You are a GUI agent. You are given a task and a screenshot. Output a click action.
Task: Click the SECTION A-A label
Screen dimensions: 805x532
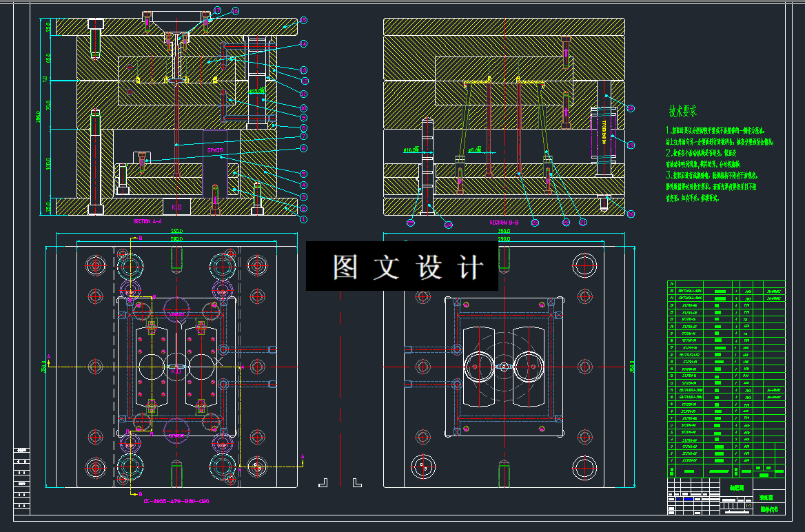click(147, 221)
